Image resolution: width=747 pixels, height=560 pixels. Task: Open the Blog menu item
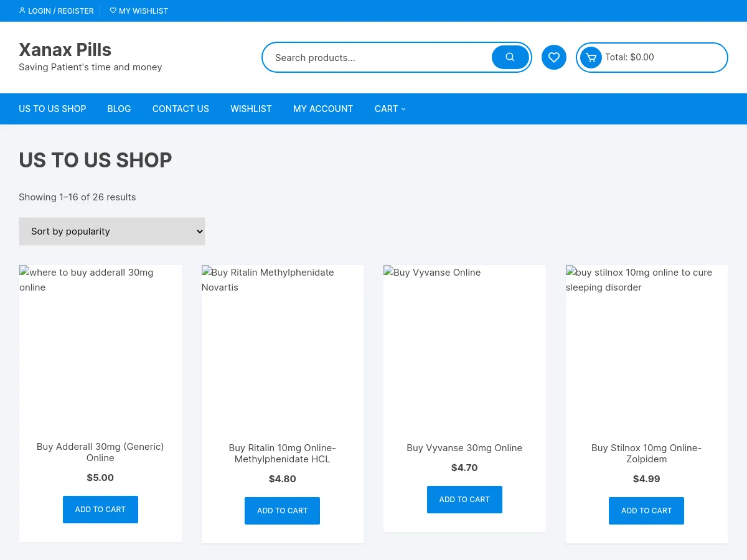pyautogui.click(x=119, y=109)
